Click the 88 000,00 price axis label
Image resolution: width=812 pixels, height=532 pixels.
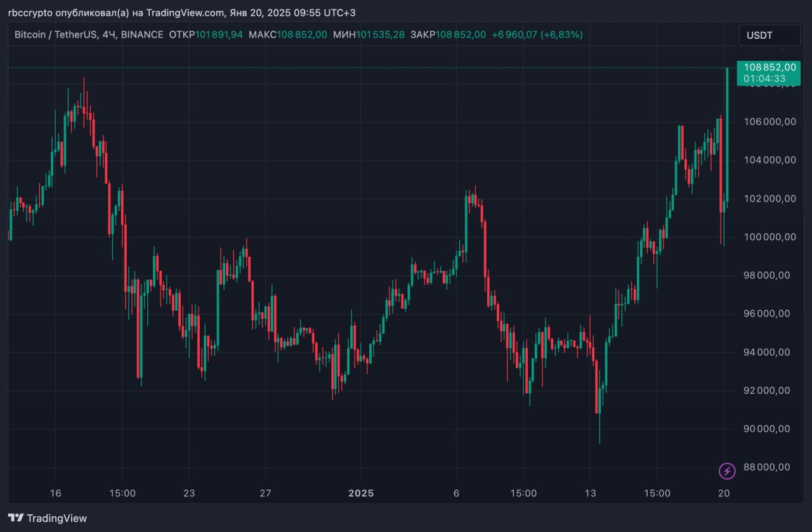[768, 467]
